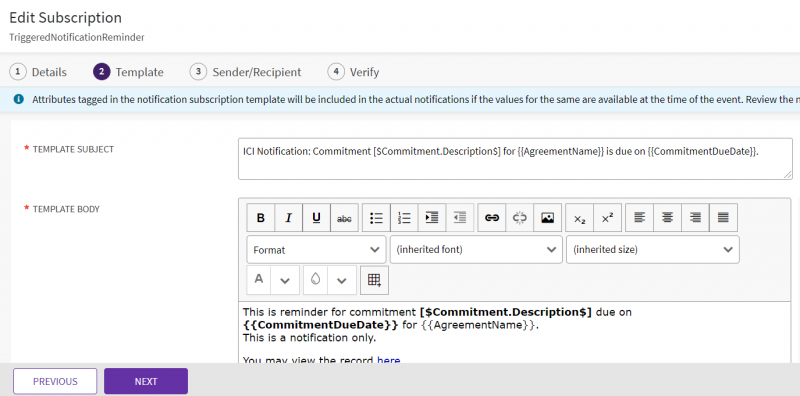Toggle underline formatting button

coord(316,218)
